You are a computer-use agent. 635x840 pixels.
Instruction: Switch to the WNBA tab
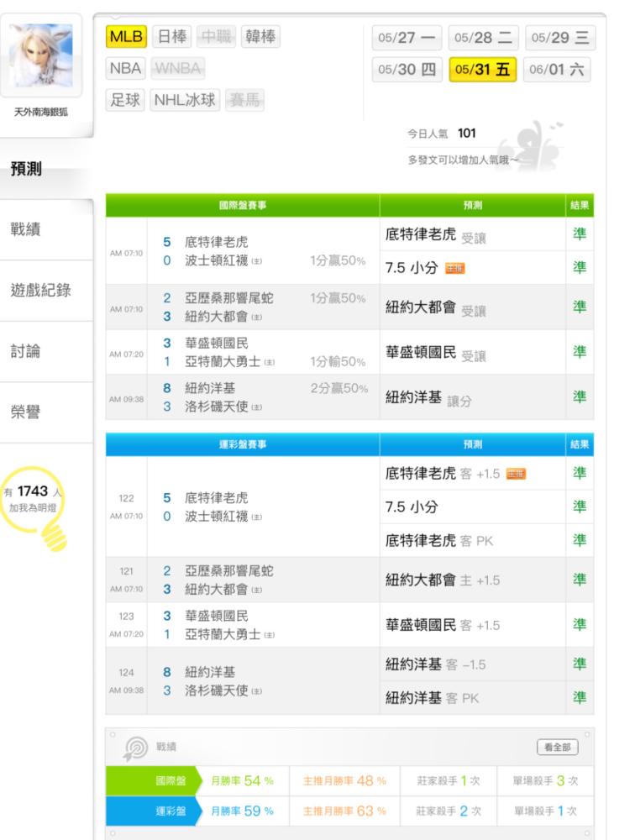pos(177,68)
